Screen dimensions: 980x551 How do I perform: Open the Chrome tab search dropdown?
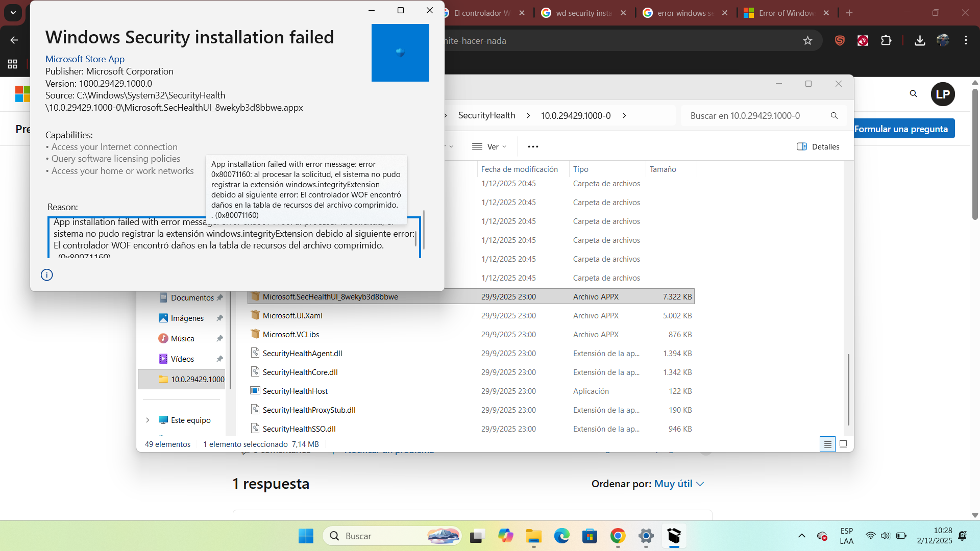tap(13, 13)
